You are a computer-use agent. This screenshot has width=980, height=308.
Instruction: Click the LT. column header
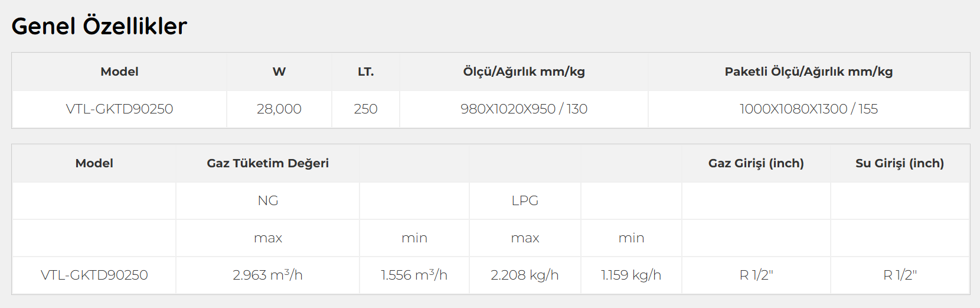[x=365, y=72]
